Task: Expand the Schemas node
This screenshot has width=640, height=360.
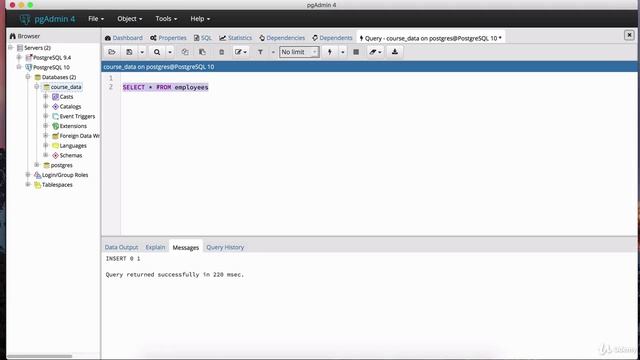Action: 46,156
